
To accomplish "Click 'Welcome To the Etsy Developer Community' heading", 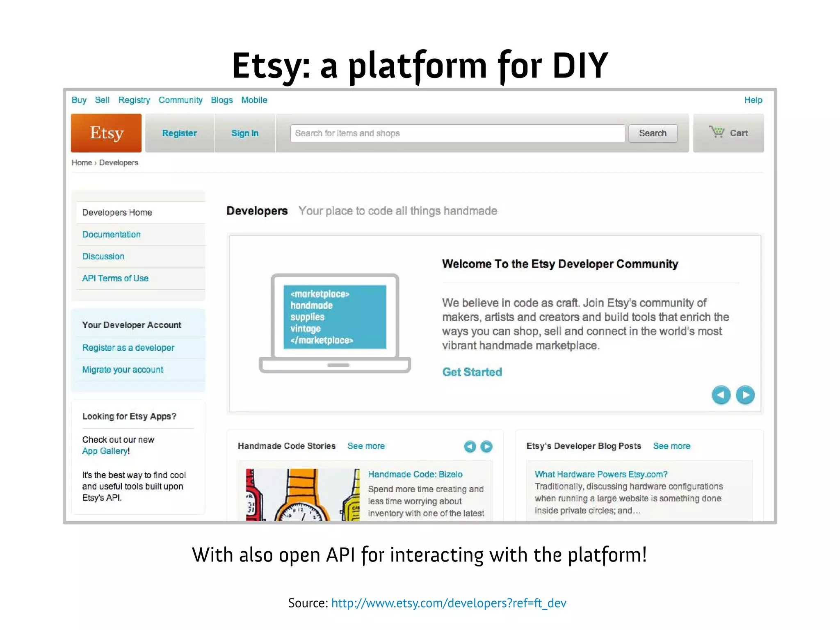I will [x=560, y=264].
